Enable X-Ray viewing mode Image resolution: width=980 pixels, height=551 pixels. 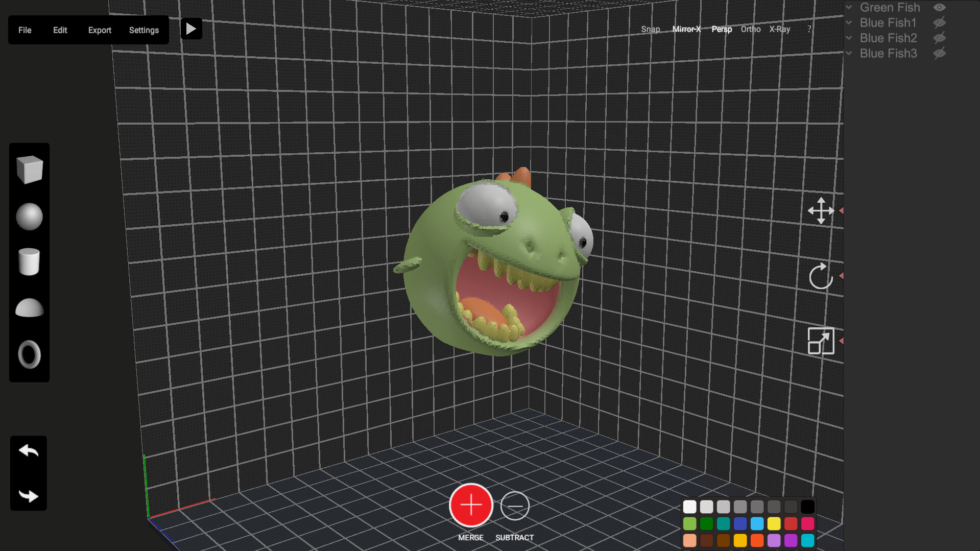pos(780,29)
